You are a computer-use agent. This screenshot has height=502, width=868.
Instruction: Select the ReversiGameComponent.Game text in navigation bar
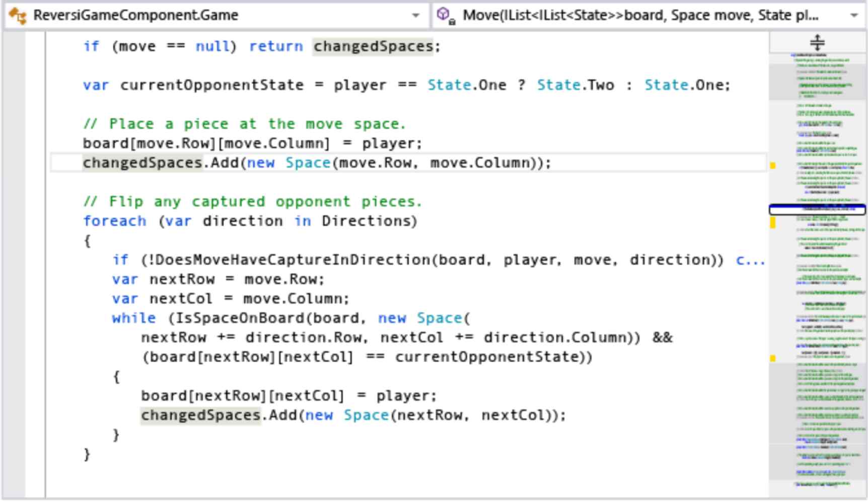coord(135,16)
